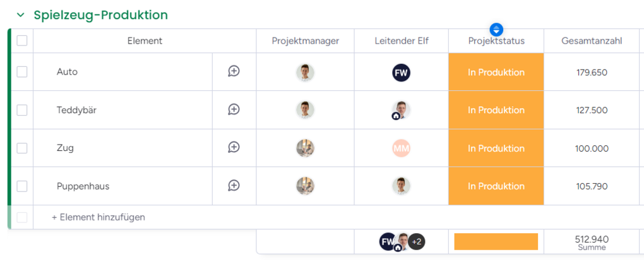Open the conversation icon for Zug
Image resolution: width=644 pixels, height=271 pixels.
[x=234, y=147]
